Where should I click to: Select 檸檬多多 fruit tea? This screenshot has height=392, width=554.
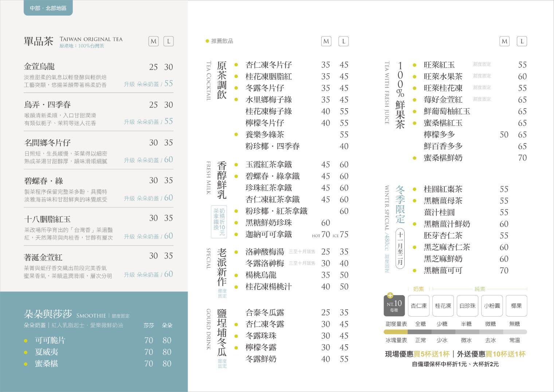tap(439, 135)
